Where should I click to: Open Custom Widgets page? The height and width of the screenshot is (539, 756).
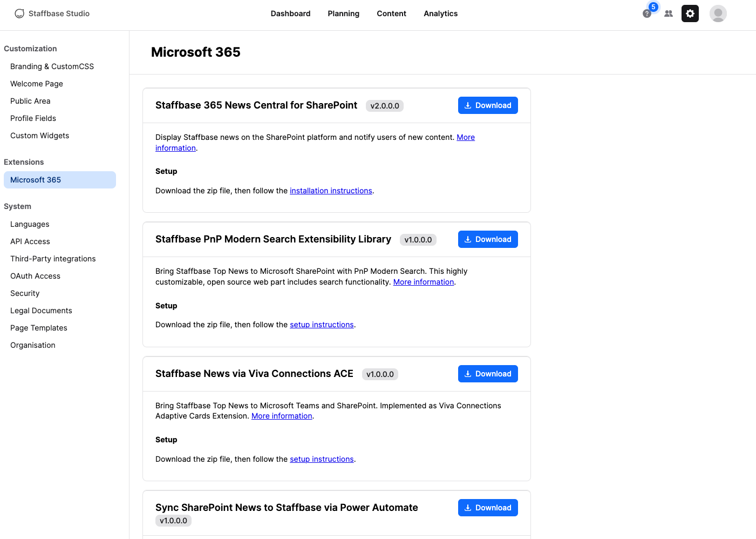pyautogui.click(x=60, y=136)
